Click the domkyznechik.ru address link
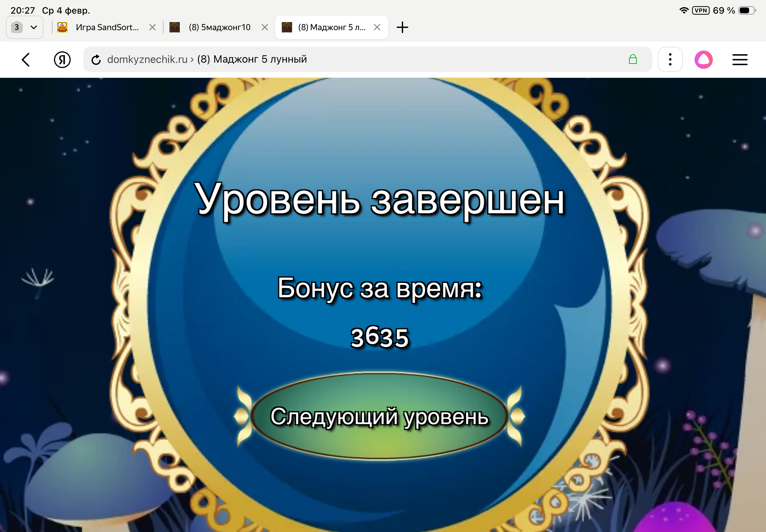Screen dimensions: 766x532 [147, 59]
